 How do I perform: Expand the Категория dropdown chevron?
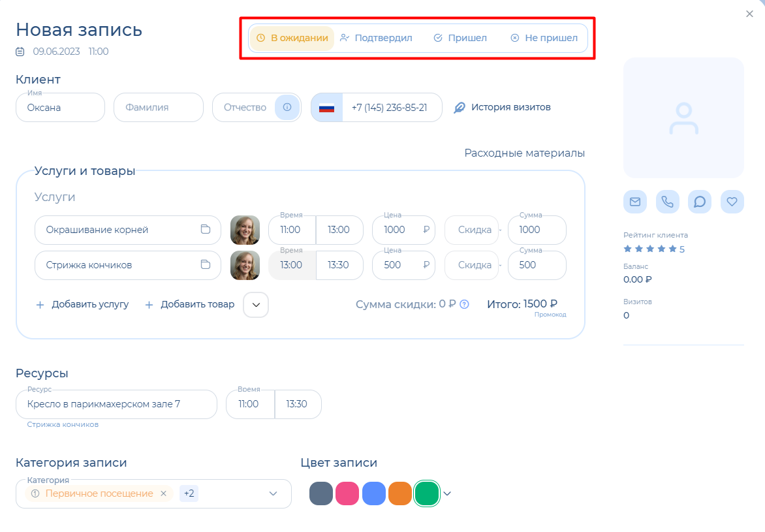tap(273, 493)
